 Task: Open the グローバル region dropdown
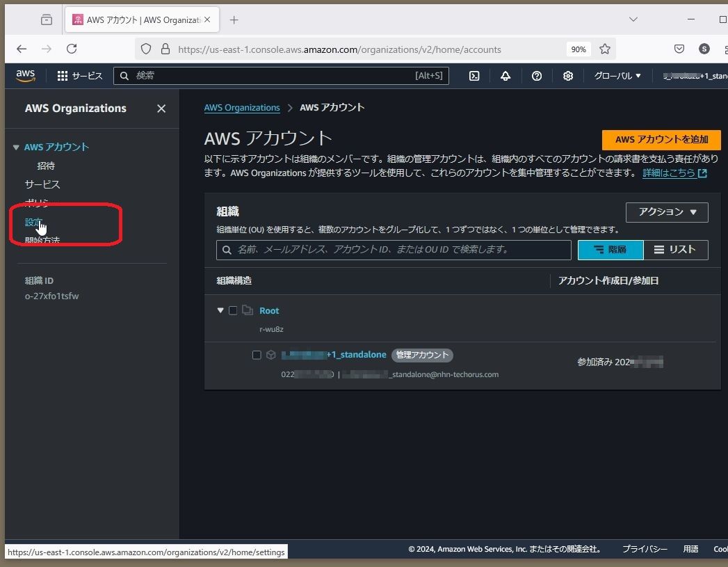pyautogui.click(x=617, y=75)
